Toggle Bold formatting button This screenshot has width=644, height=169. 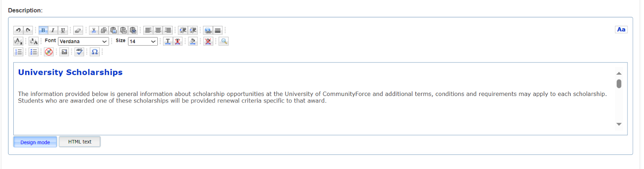coord(43,30)
